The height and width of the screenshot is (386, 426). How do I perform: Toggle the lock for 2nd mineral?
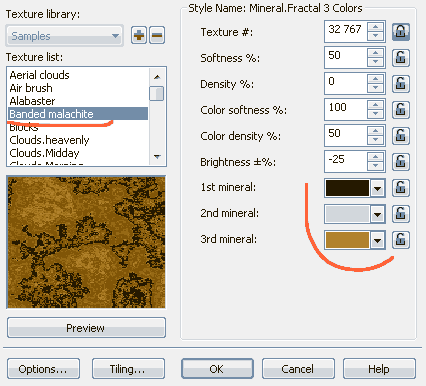click(400, 214)
